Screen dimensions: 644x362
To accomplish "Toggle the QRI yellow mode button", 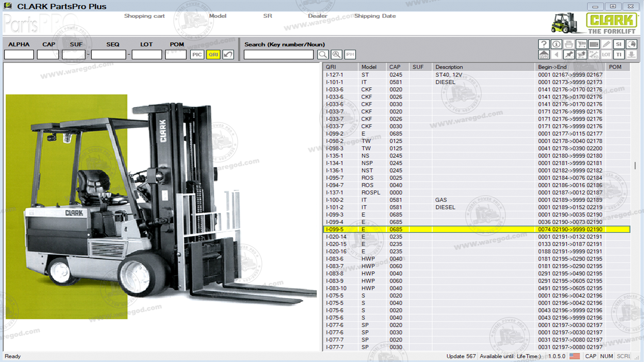I will 213,55.
